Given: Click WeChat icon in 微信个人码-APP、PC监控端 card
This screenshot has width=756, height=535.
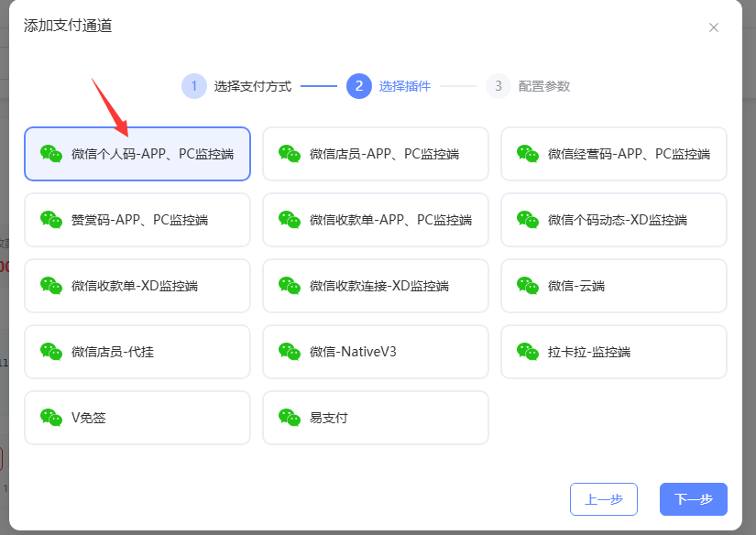Looking at the screenshot, I should tap(51, 154).
